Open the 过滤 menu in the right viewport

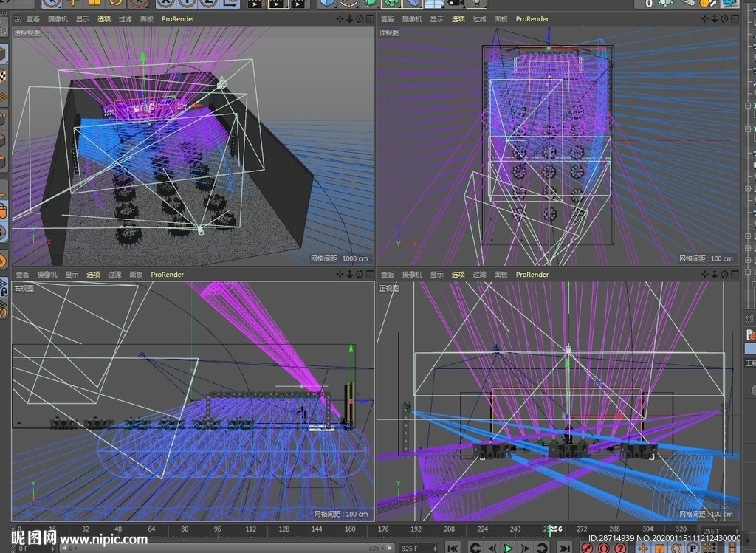tap(114, 274)
